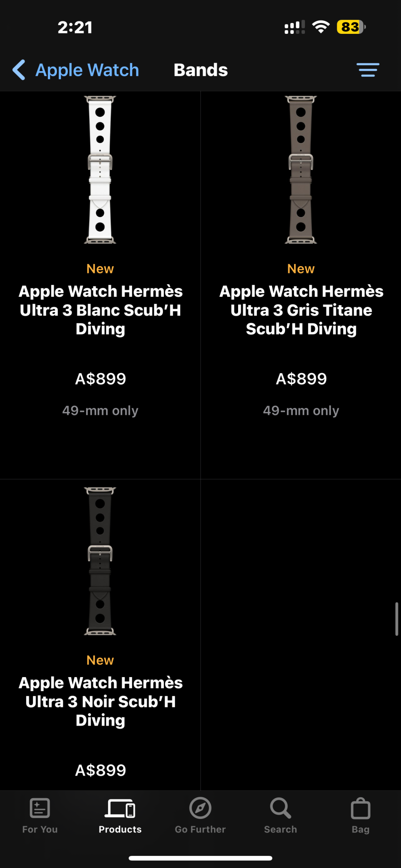The image size is (401, 868).
Task: Tap the Wi-Fi status icon
Action: pos(321,27)
